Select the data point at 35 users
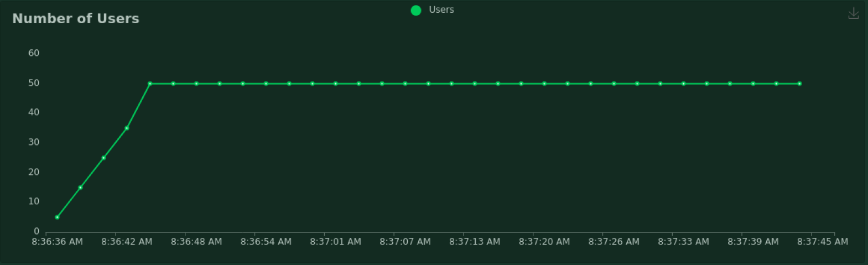This screenshot has height=265, width=868. tap(127, 128)
